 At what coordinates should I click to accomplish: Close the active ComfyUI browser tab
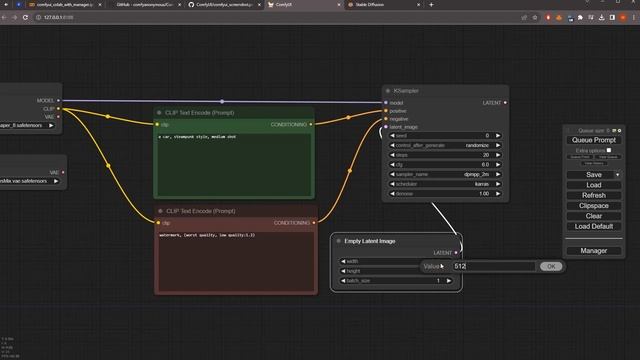tap(339, 4)
